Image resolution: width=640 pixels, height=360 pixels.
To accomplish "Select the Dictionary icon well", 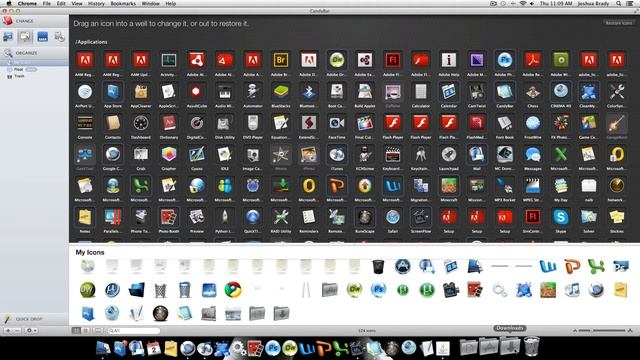I will [169, 123].
